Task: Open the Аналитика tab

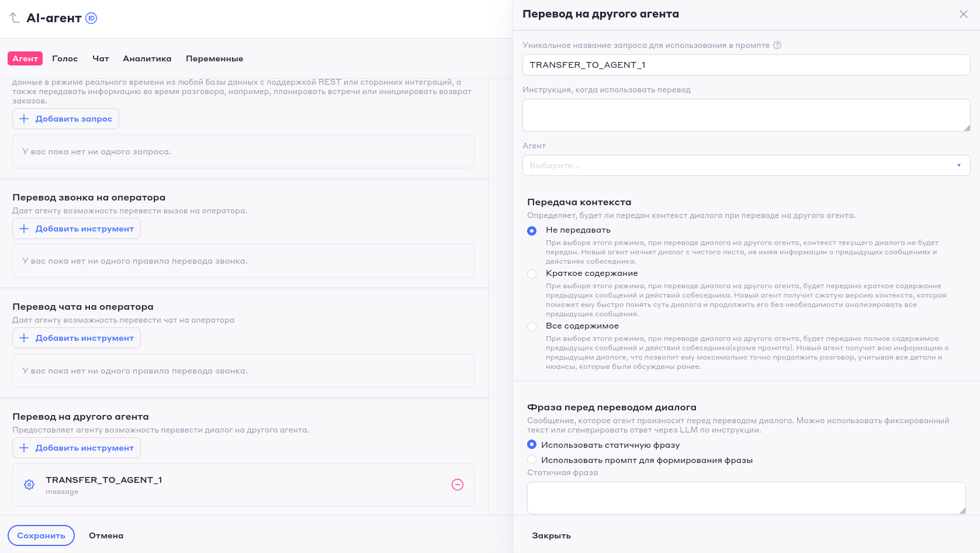Action: coord(147,58)
